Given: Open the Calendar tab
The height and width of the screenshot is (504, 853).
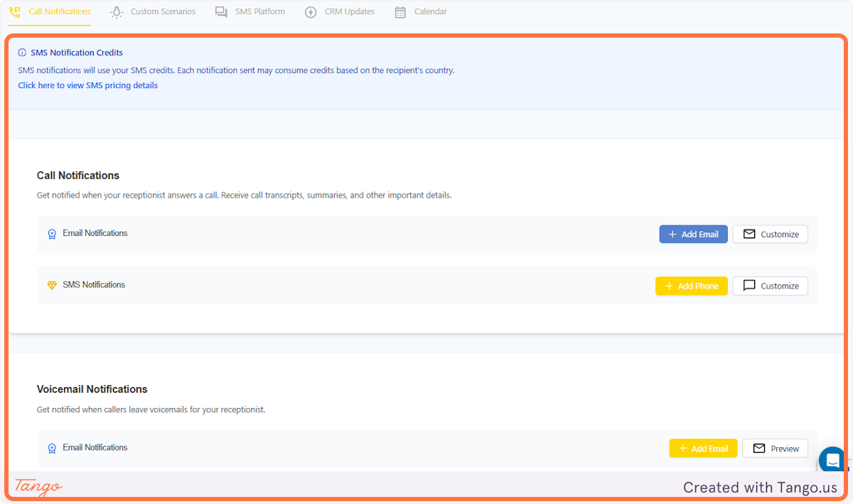Looking at the screenshot, I should tap(421, 12).
